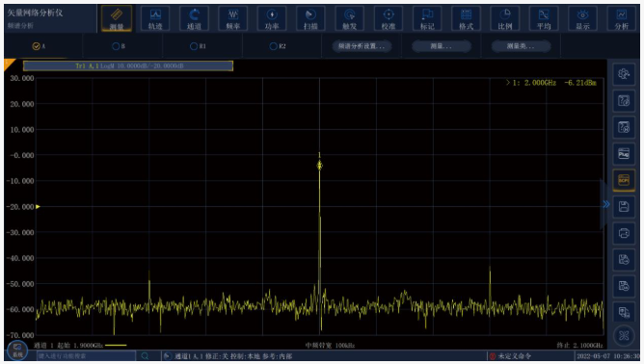Select the 功率 (Power) toolbar icon
Image resolution: width=644 pixels, height=364 pixels.
[x=272, y=18]
